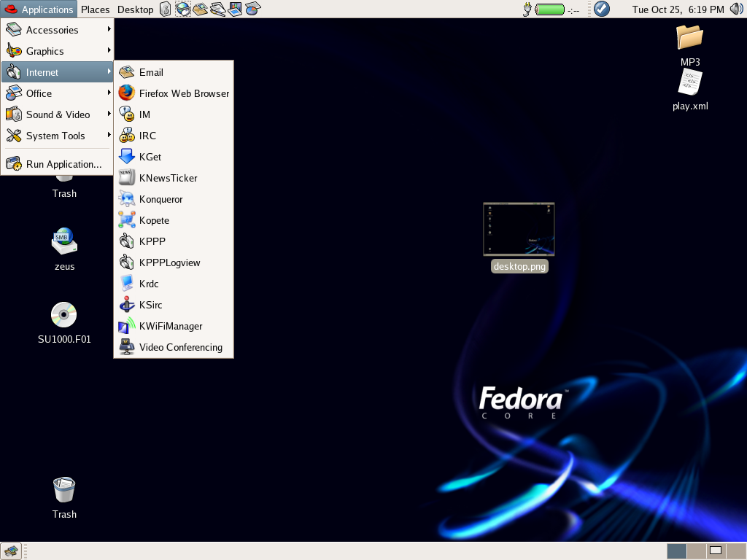Open the presentation app launcher on the panel
747x560 pixels.
click(x=235, y=9)
